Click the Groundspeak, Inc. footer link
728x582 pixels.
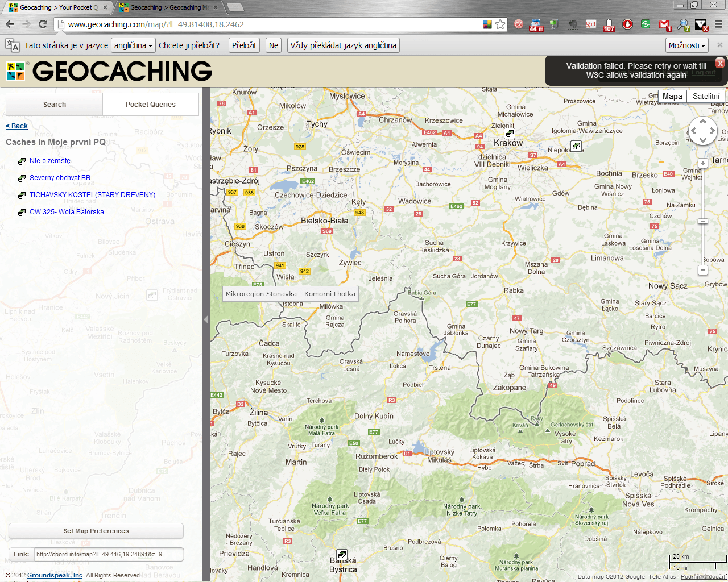pyautogui.click(x=55, y=575)
